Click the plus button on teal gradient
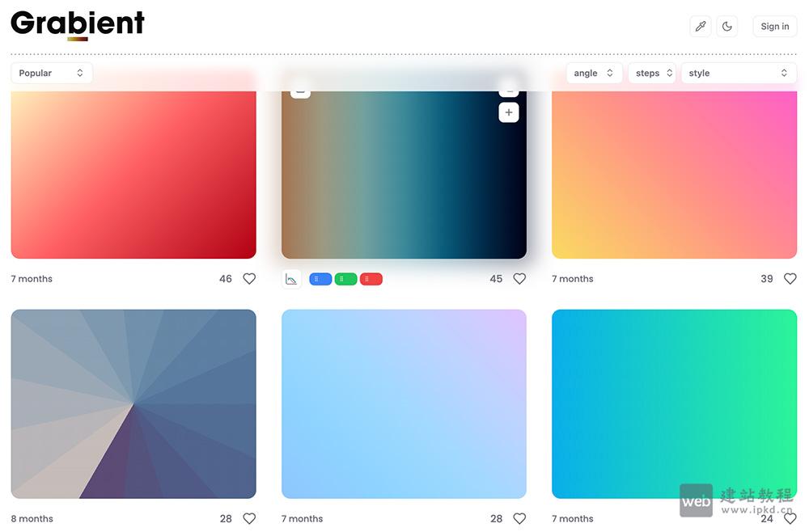 pos(508,112)
